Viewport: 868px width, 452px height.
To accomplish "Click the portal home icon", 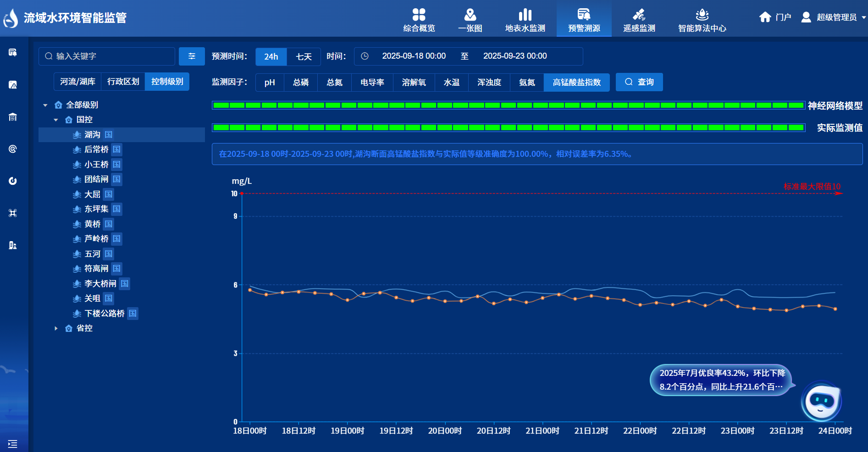I will tap(765, 17).
